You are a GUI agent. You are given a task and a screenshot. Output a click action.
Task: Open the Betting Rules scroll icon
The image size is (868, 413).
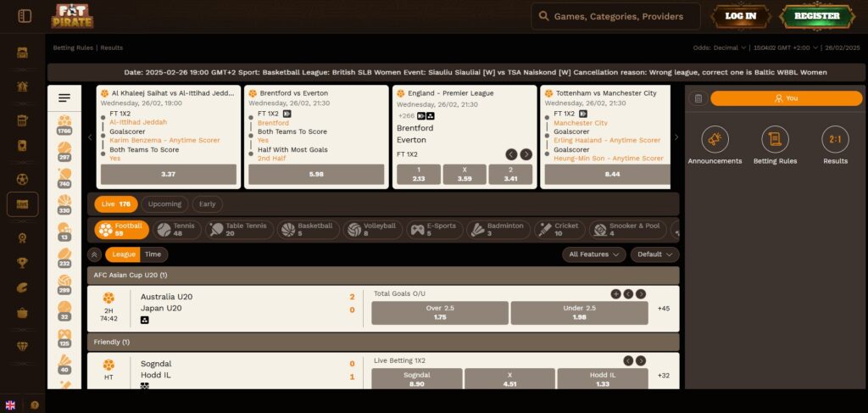(x=775, y=139)
